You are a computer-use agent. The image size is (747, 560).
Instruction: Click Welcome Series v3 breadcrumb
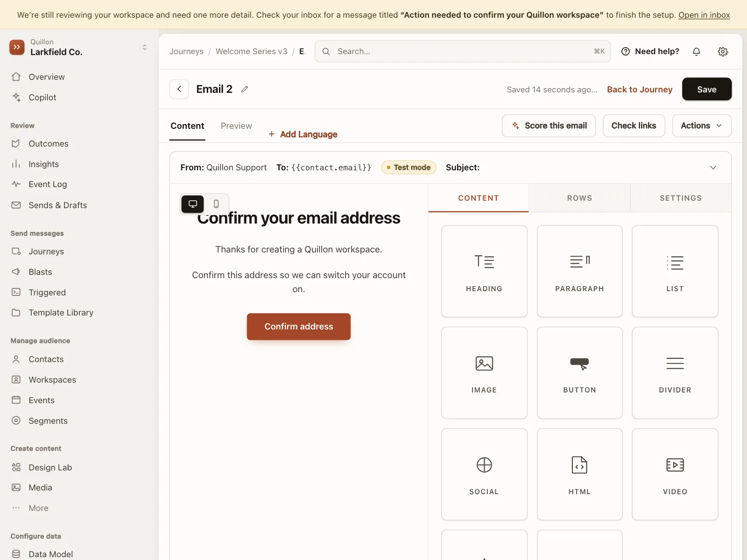251,51
